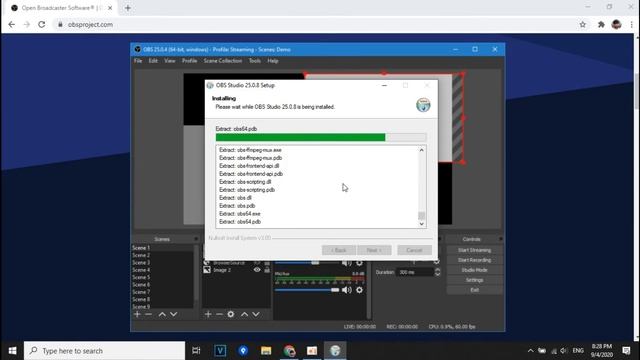Select Scene 4 in the Scenes list

tap(162, 270)
